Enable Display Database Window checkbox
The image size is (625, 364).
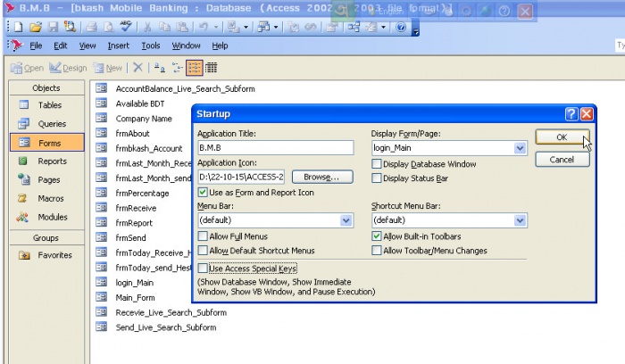coord(376,164)
